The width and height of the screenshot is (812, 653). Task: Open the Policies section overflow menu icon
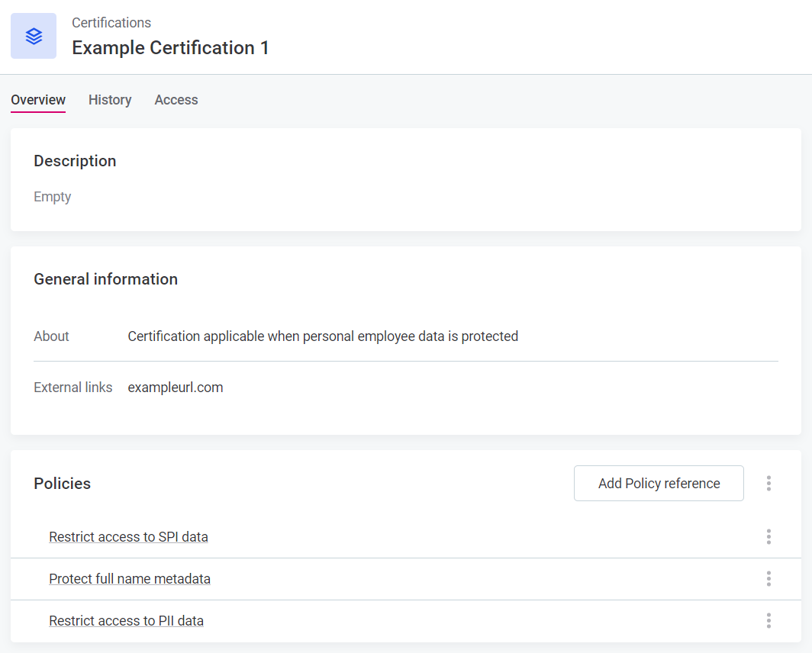click(768, 483)
